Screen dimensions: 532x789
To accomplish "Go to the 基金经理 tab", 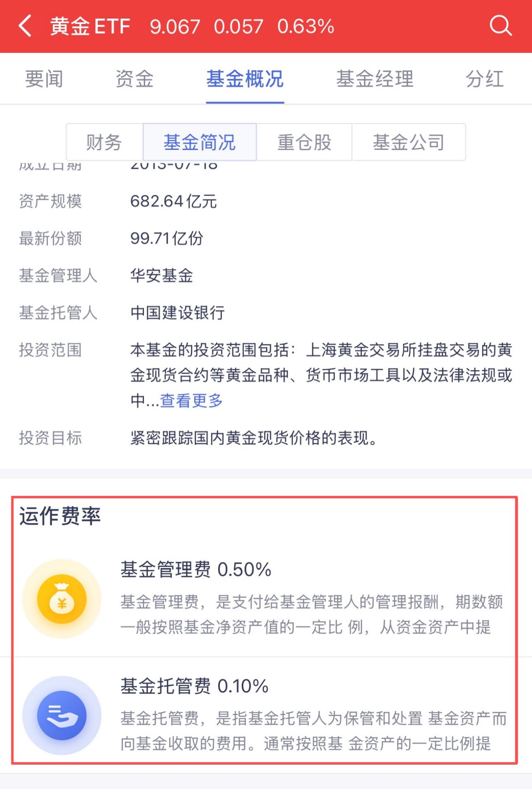I will click(x=375, y=79).
